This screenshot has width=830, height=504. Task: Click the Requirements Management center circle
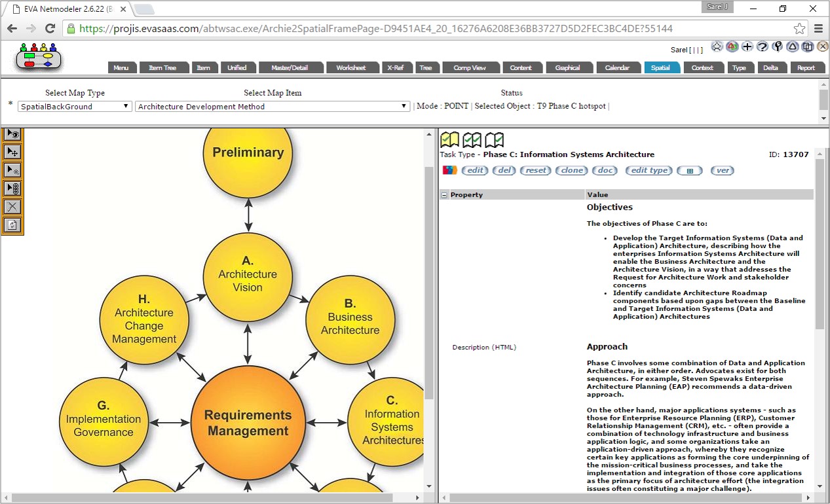click(x=248, y=423)
